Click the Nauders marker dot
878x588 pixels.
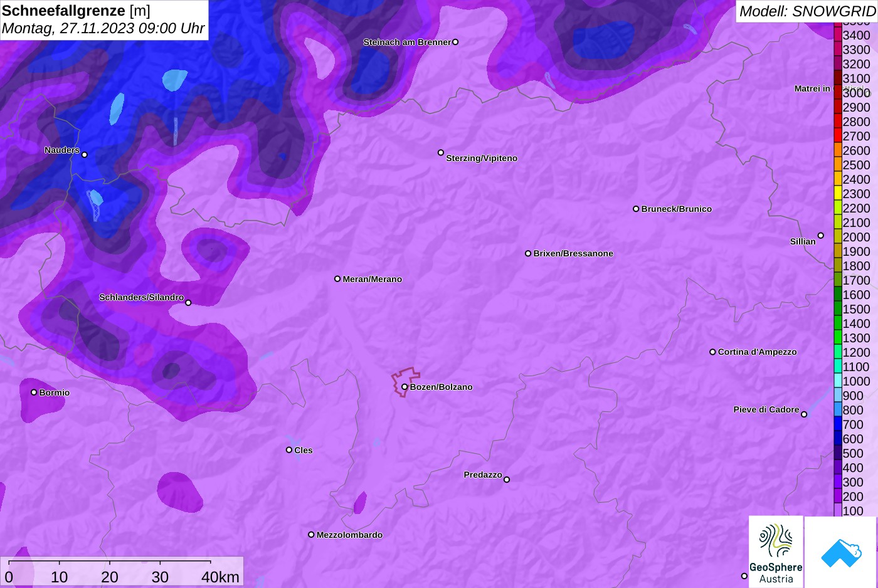coord(85,154)
